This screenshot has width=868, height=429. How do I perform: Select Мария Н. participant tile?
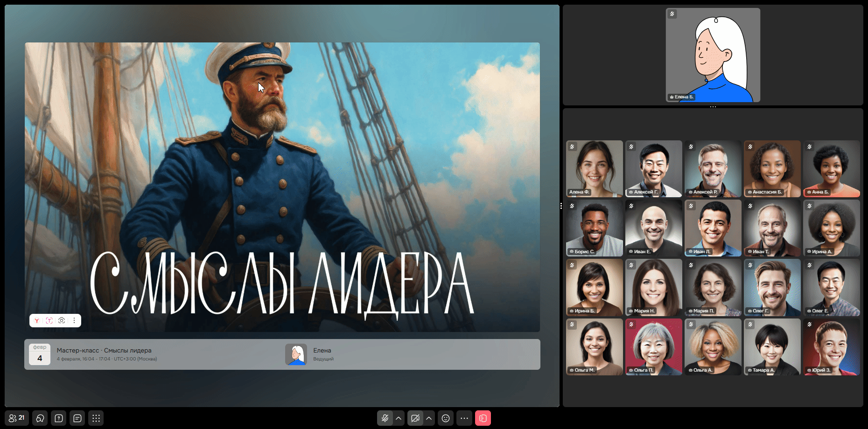coord(654,287)
